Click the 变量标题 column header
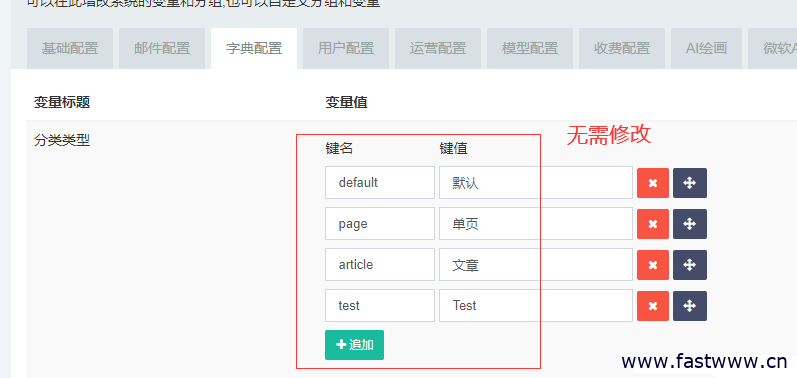Viewport: 797px width, 378px height. [62, 103]
